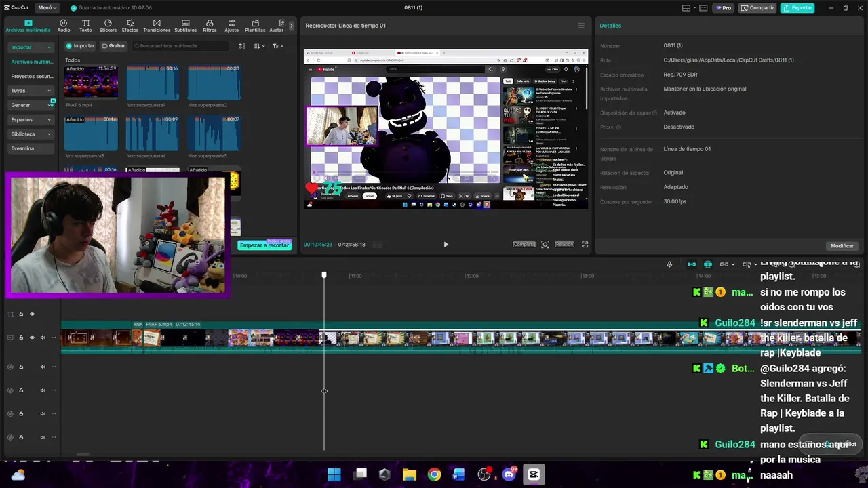Open the Efectos tab
The width and height of the screenshot is (868, 488).
[x=130, y=26]
